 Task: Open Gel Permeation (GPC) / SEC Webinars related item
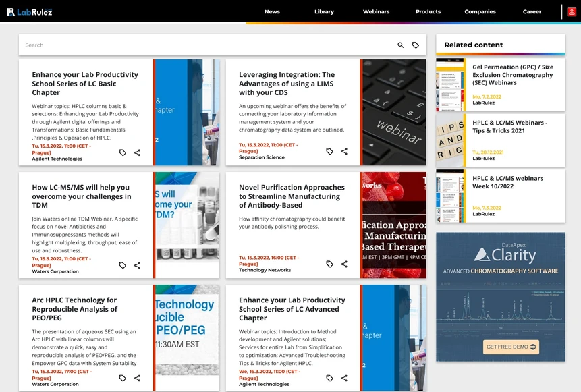(512, 75)
